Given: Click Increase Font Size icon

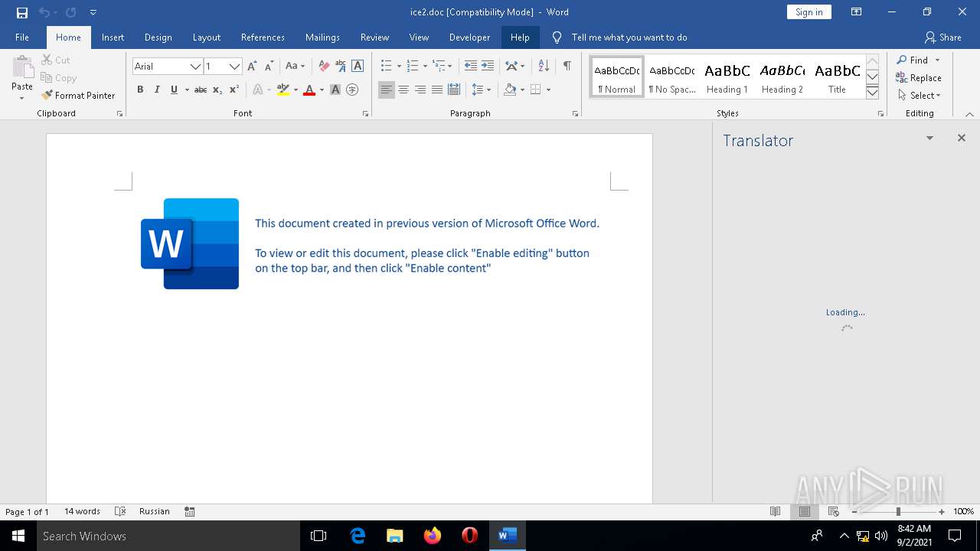Looking at the screenshot, I should [252, 67].
